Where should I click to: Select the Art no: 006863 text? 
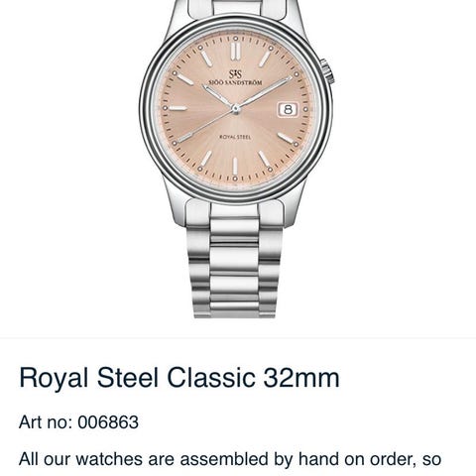[78, 422]
